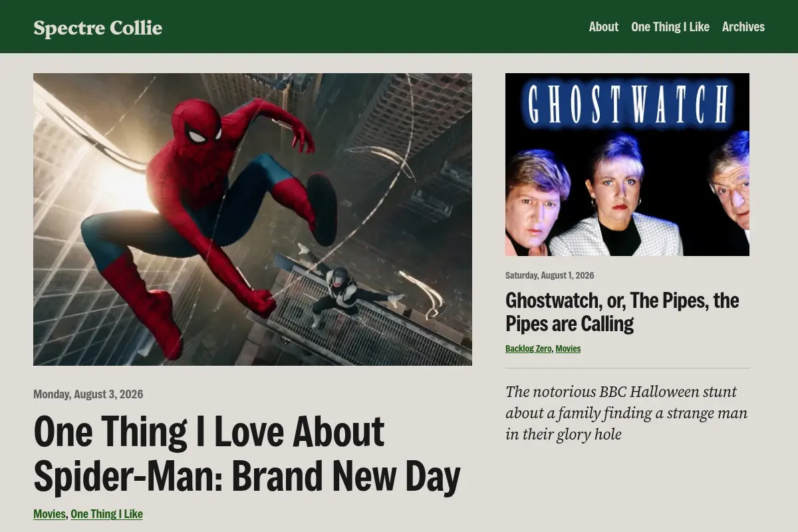Select the date Saturday, August 1, 2026
The image size is (798, 532).
[x=549, y=275]
